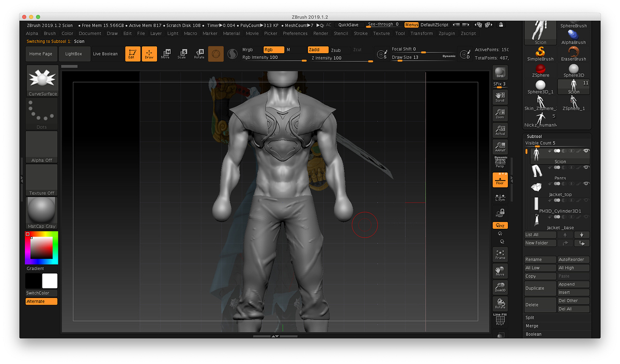Screen dimensions: 620x364
Task: Select the EraserBrush tool
Action: 574,54
